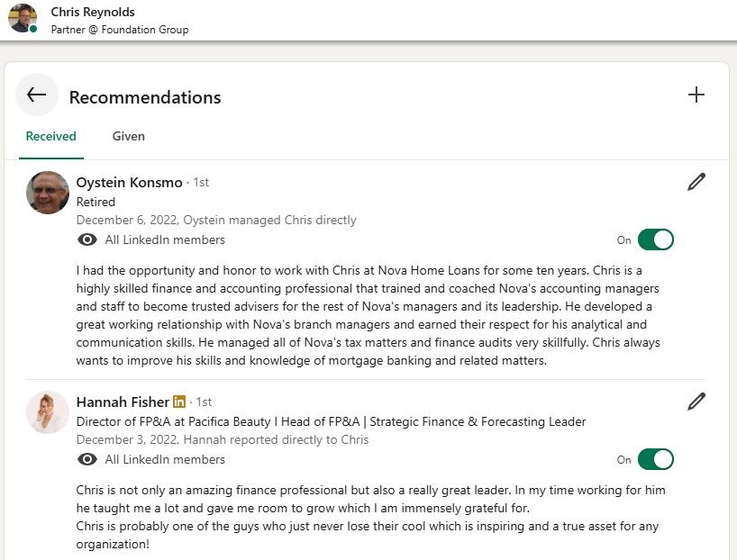737x560 pixels.
Task: Open Oystein Konsmo's profile name link
Action: 129,182
